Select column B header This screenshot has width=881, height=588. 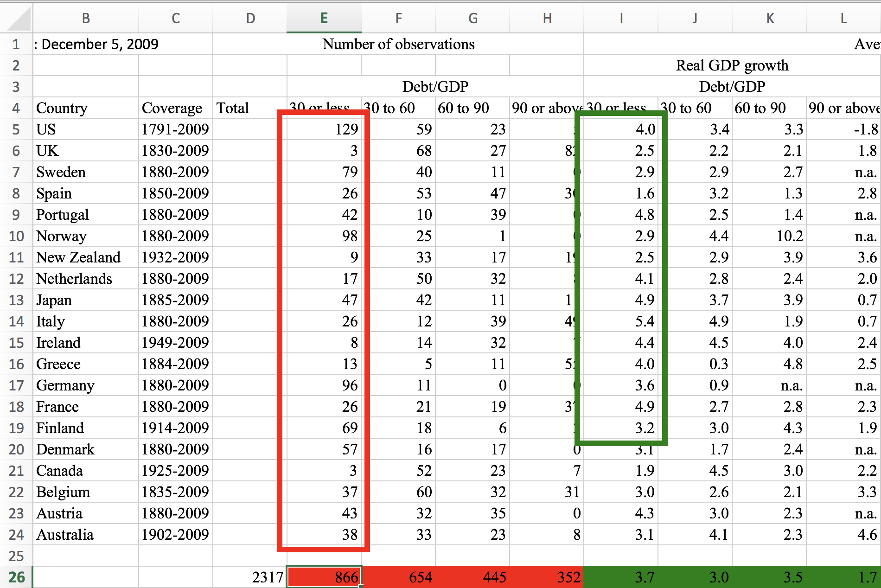[x=86, y=18]
